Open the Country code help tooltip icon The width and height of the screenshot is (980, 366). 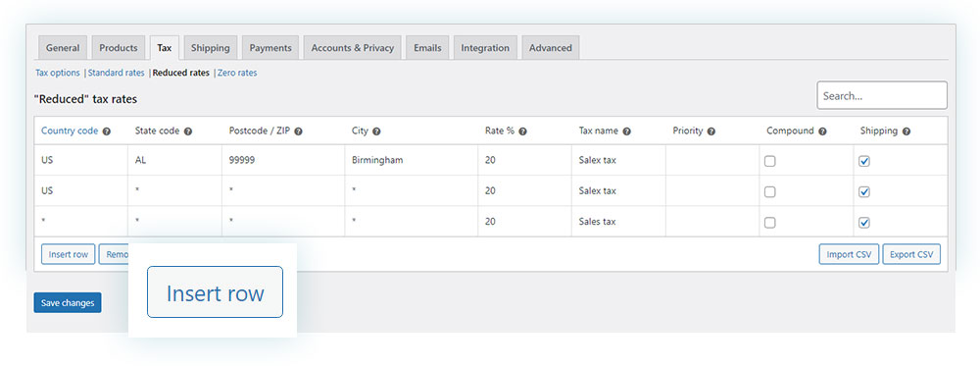coord(107,131)
